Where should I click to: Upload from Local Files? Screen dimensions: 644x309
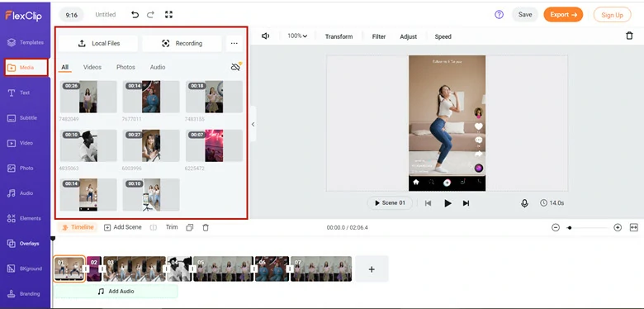[x=98, y=44]
